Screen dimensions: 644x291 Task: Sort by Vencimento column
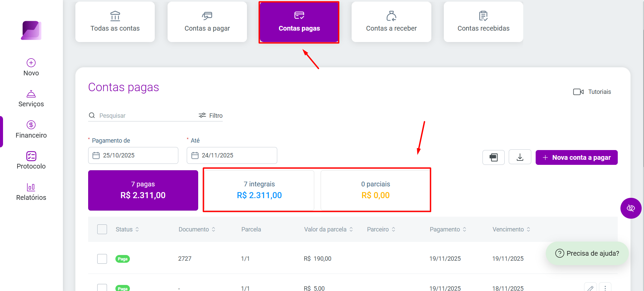511,229
